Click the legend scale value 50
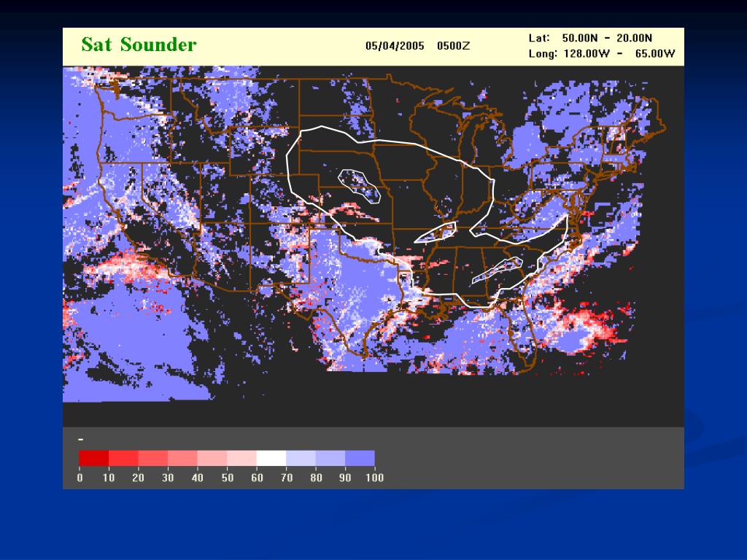 (228, 478)
